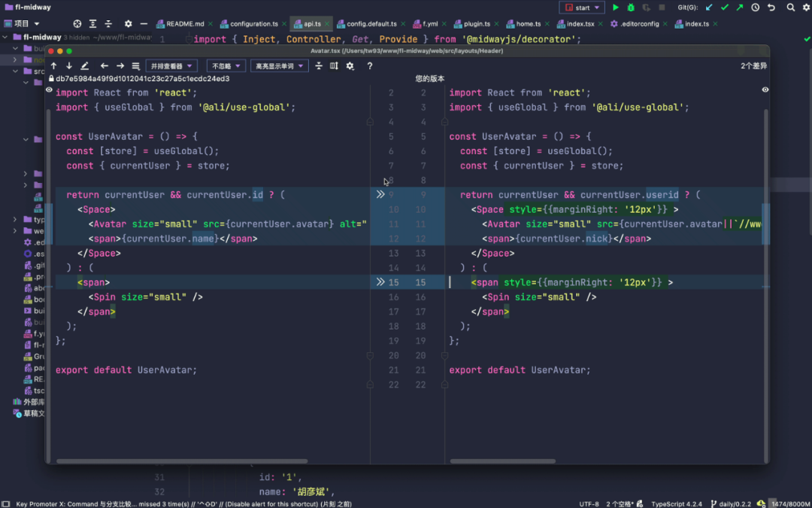Click the pencil jump-to-source icon
This screenshot has height=508, width=812.
click(x=85, y=65)
